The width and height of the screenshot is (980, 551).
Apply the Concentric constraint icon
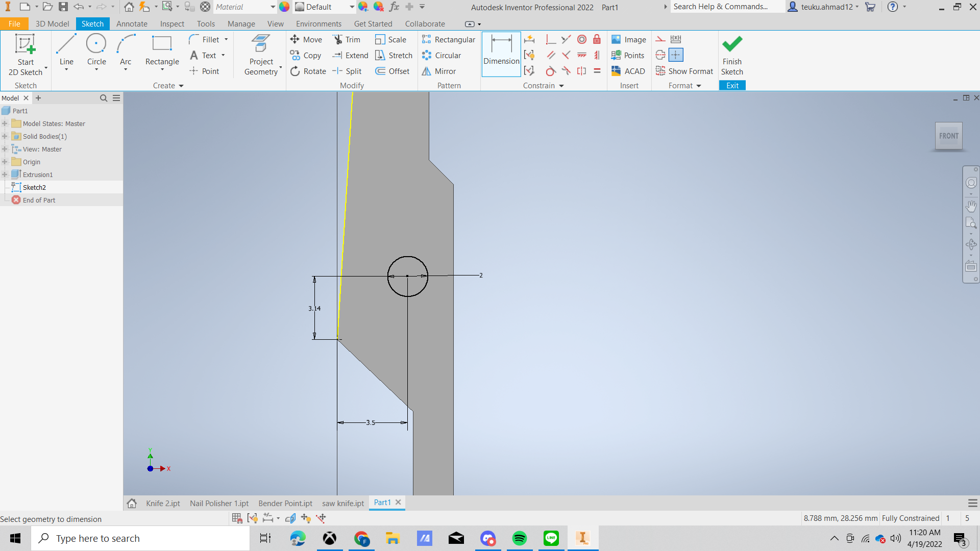(582, 40)
